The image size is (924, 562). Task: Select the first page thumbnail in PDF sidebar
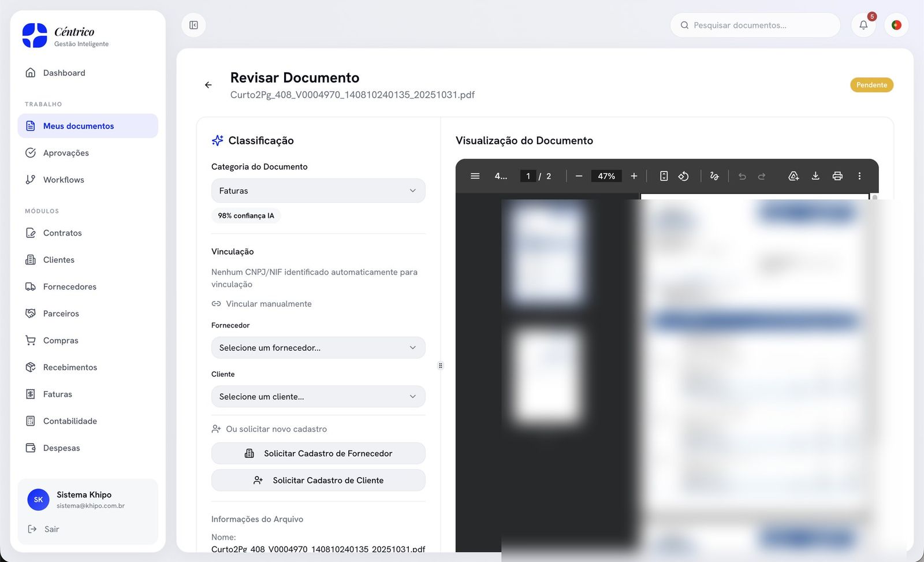coord(546,252)
